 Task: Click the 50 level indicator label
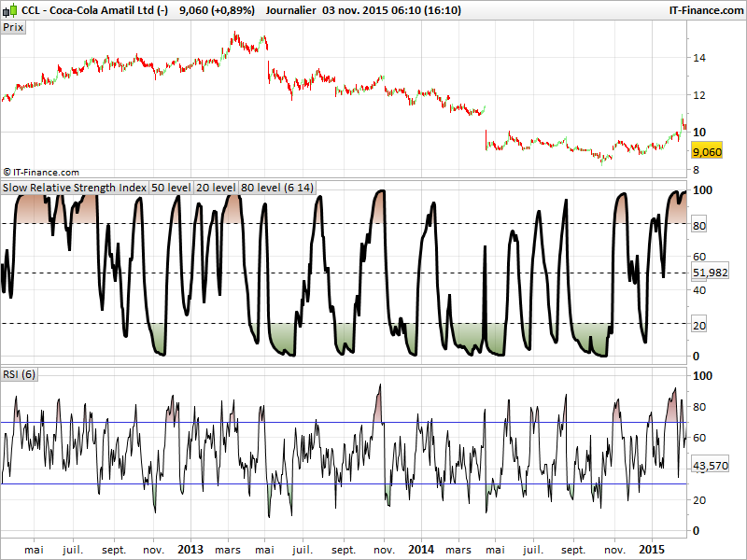click(x=171, y=188)
